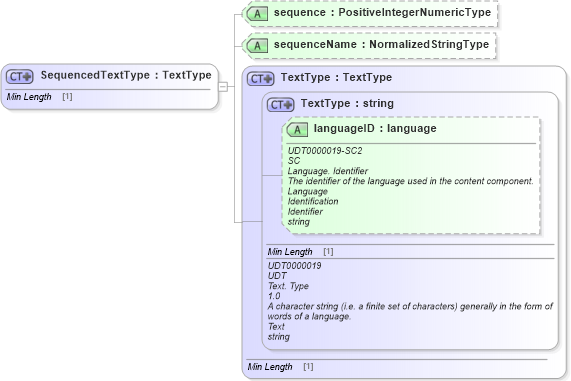Click the language identifier description sentence
571x381 pixels.
click(x=410, y=181)
